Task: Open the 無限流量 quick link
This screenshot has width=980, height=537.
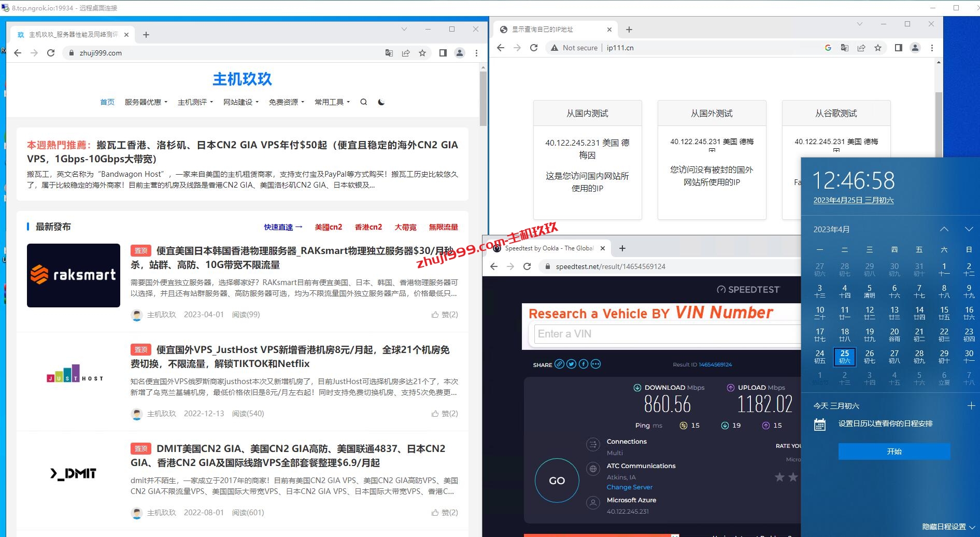Action: coord(443,227)
